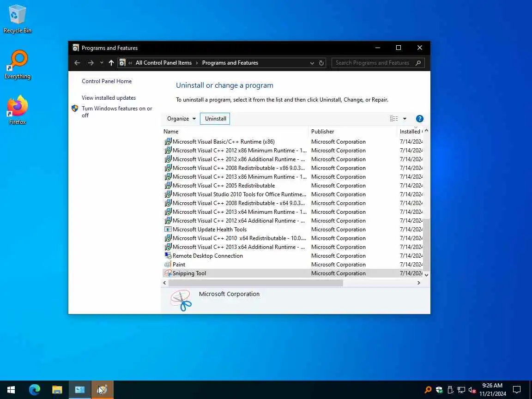
Task: Open Turn Windows features on or off
Action: 117,112
